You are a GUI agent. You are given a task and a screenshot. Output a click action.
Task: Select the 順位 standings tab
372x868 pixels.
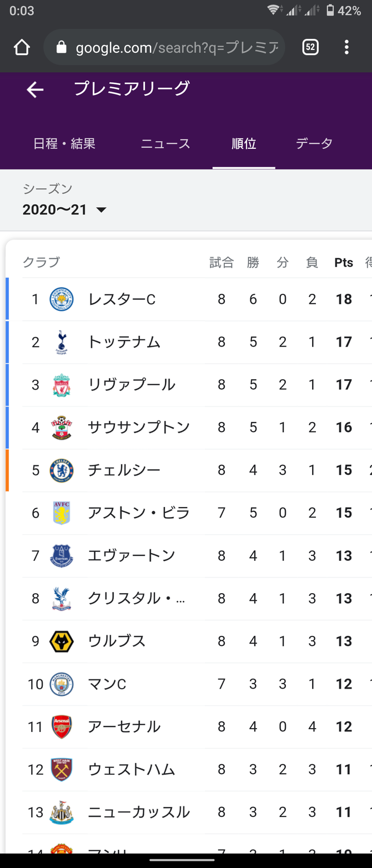coord(244,144)
